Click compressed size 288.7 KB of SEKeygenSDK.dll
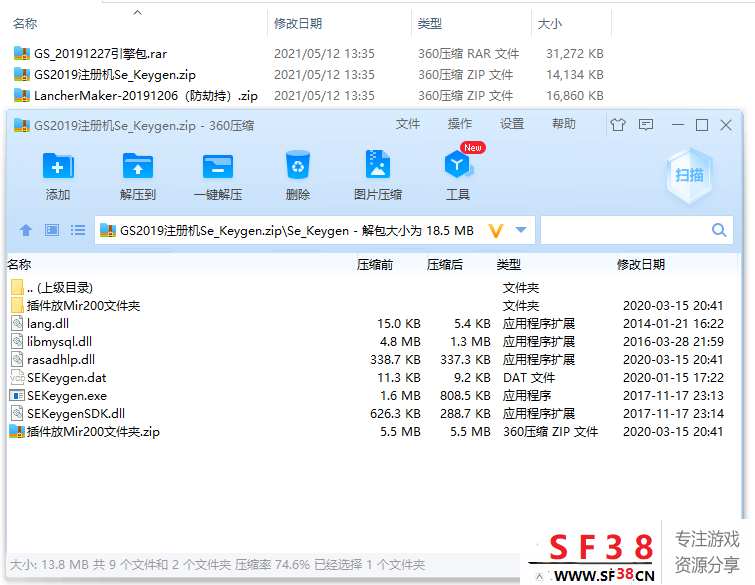This screenshot has width=755, height=585. click(465, 414)
